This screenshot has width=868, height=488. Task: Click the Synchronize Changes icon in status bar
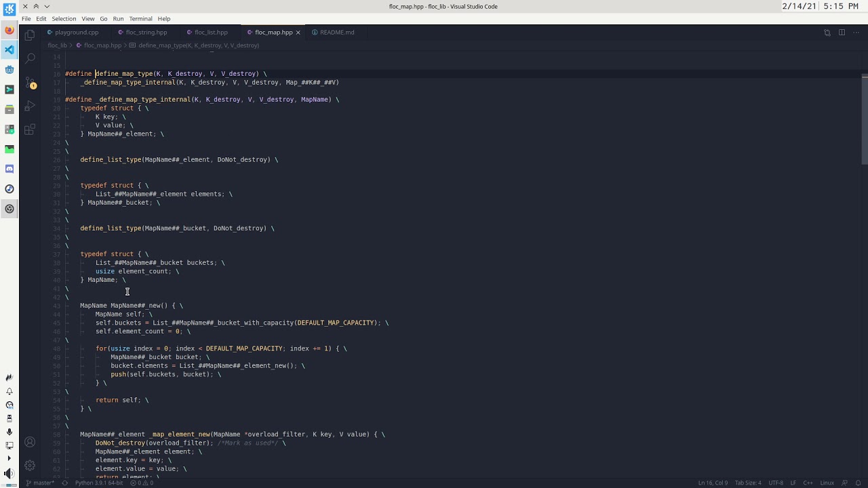point(64,483)
